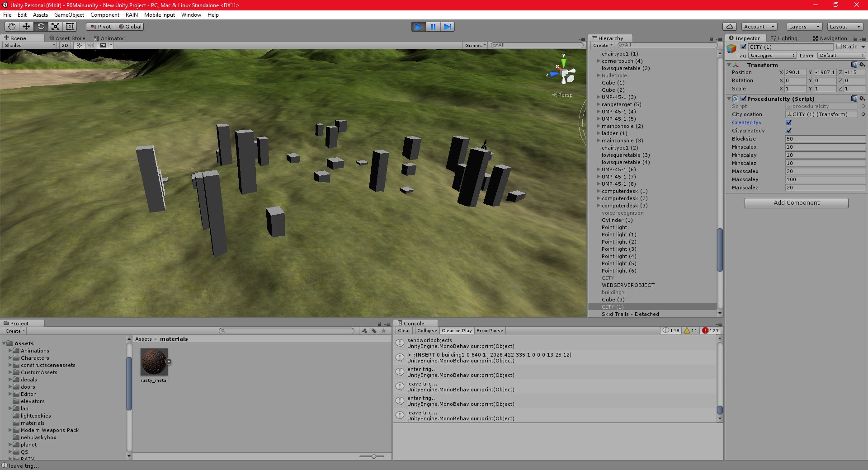Screen dimensions: 868x470
Task: Select script object picker circle
Action: (863, 106)
